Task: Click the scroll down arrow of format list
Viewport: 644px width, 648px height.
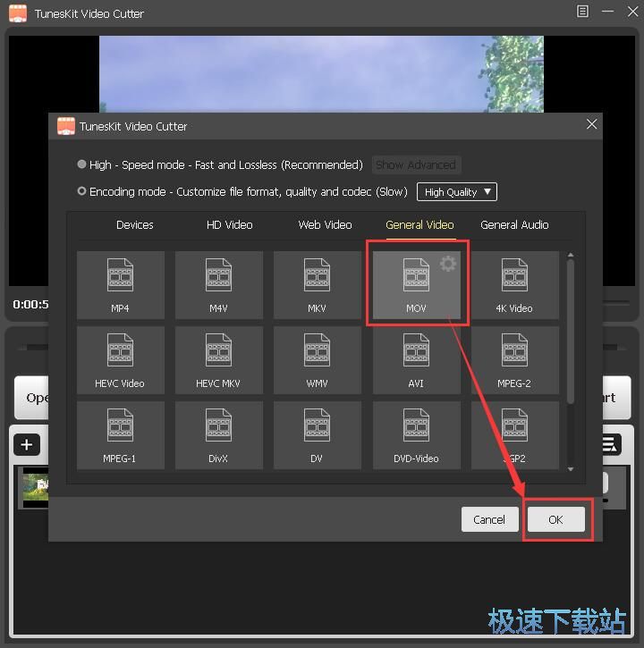Action: click(571, 469)
